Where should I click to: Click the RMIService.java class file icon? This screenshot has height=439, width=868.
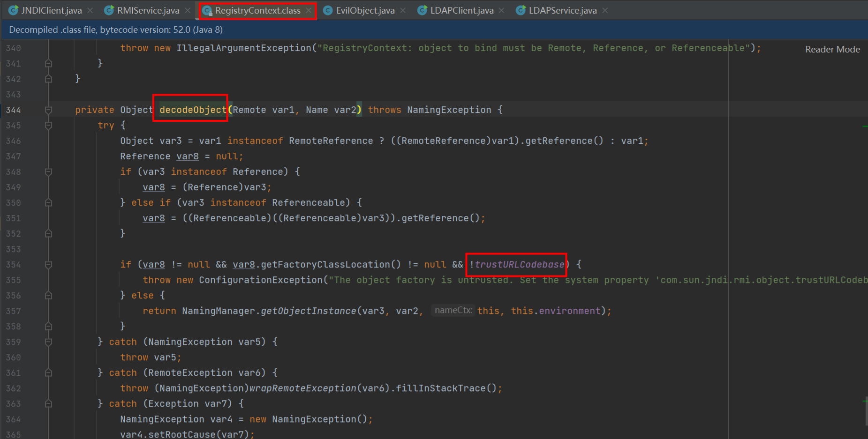(x=109, y=10)
